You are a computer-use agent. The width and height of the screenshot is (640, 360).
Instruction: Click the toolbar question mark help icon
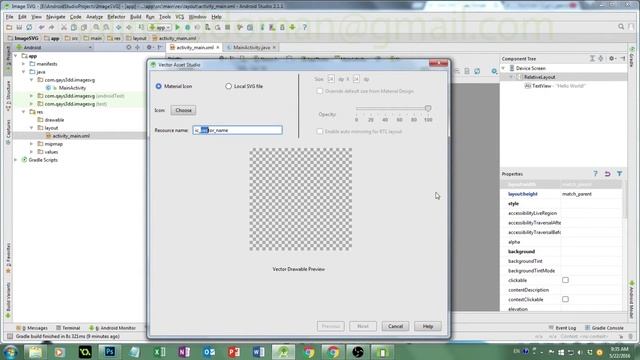[304, 27]
